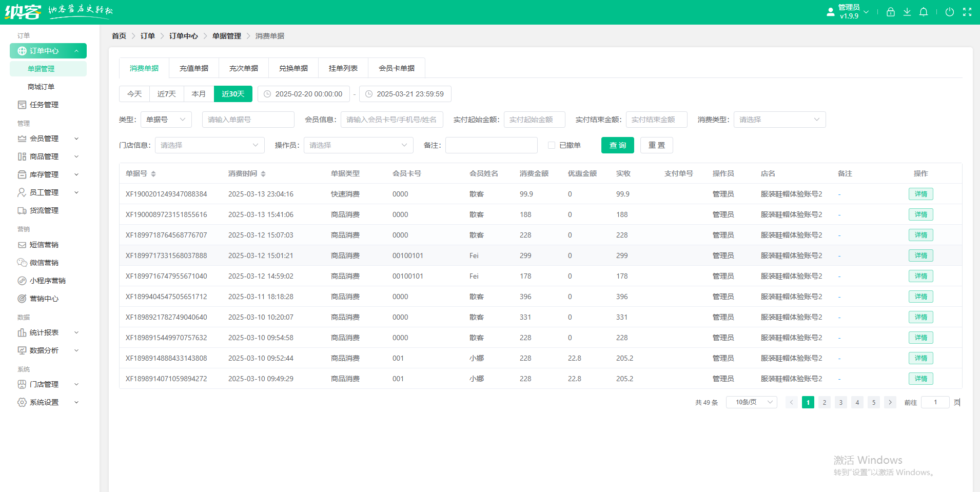
Task: Open the 操作员 dropdown
Action: [x=358, y=145]
